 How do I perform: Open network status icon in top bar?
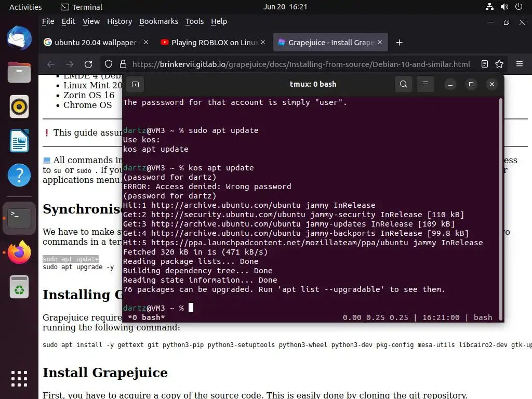click(489, 7)
